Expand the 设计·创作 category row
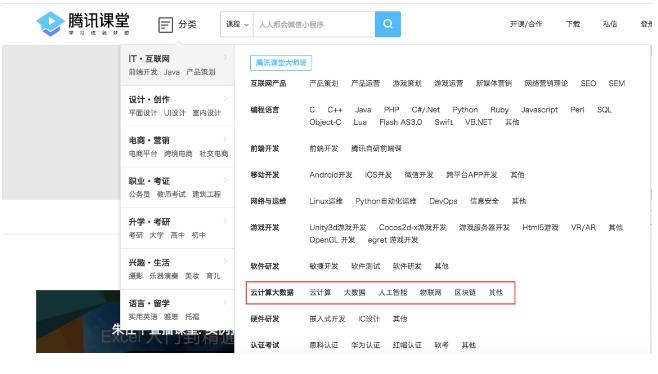Viewport: 658px width, 374px height. point(177,106)
